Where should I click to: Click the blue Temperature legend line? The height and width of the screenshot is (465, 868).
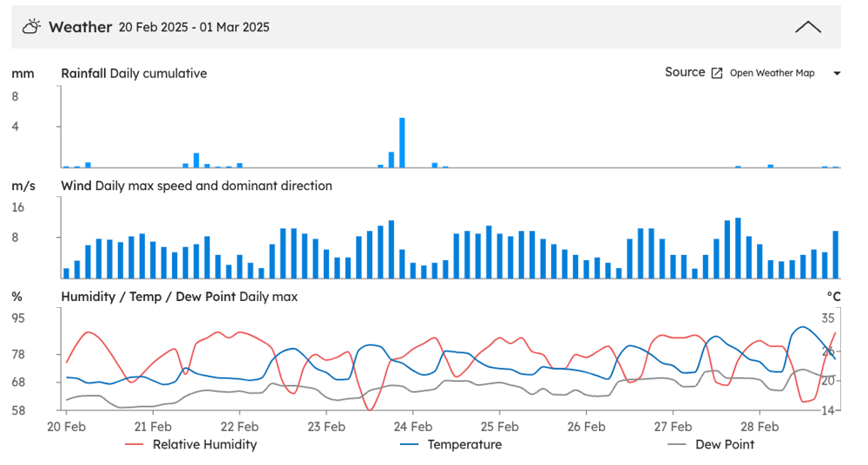click(409, 444)
